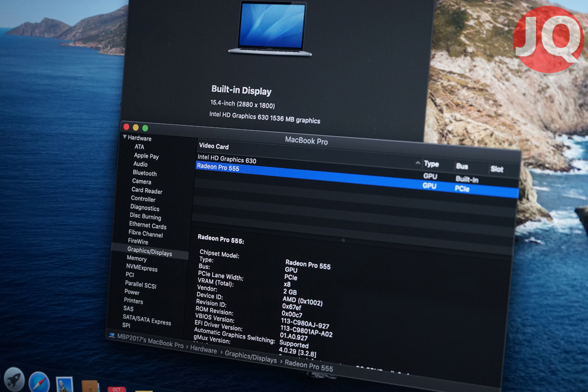
Task: Click the Built-in bus cell
Action: 467,179
